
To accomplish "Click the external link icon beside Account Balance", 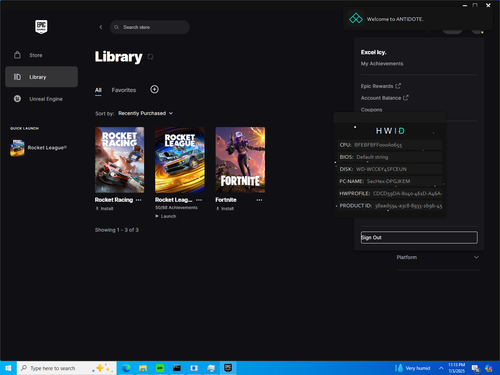I will 406,98.
